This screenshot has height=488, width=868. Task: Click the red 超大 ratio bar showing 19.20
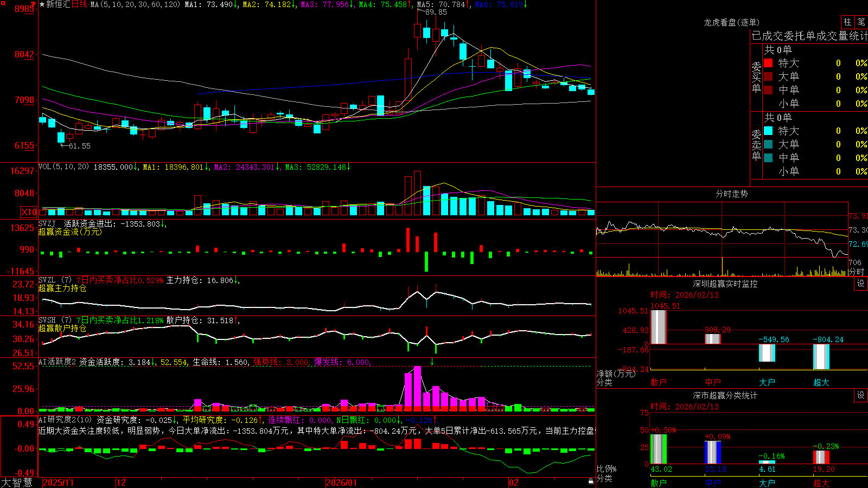coord(821,457)
